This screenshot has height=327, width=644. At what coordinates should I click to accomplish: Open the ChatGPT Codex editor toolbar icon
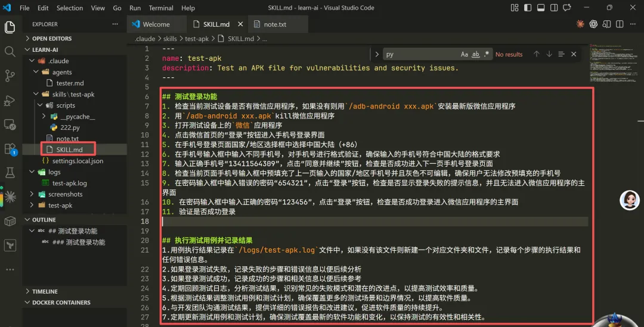pyautogui.click(x=593, y=24)
